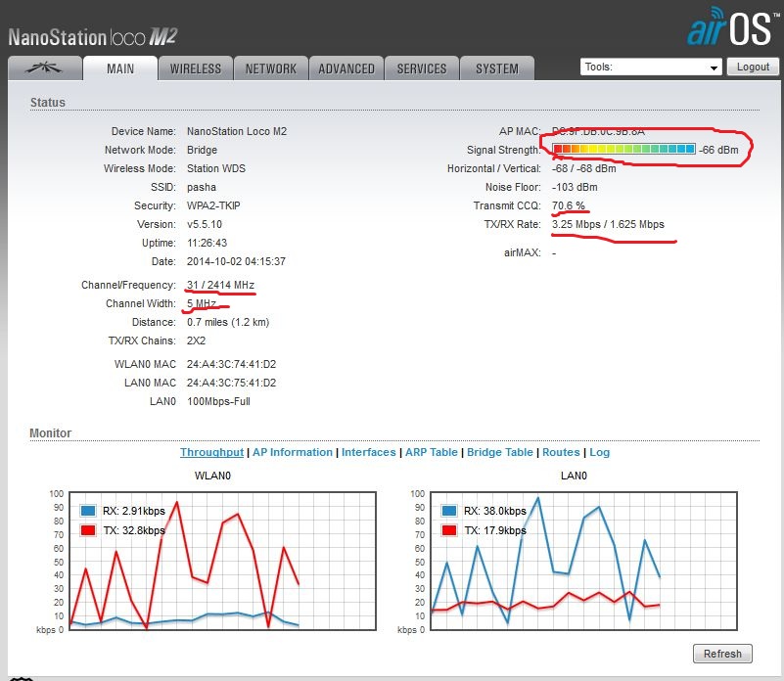Click the Transmit CCQ value 70.6 %
Image resolution: width=784 pixels, height=681 pixels.
(569, 205)
